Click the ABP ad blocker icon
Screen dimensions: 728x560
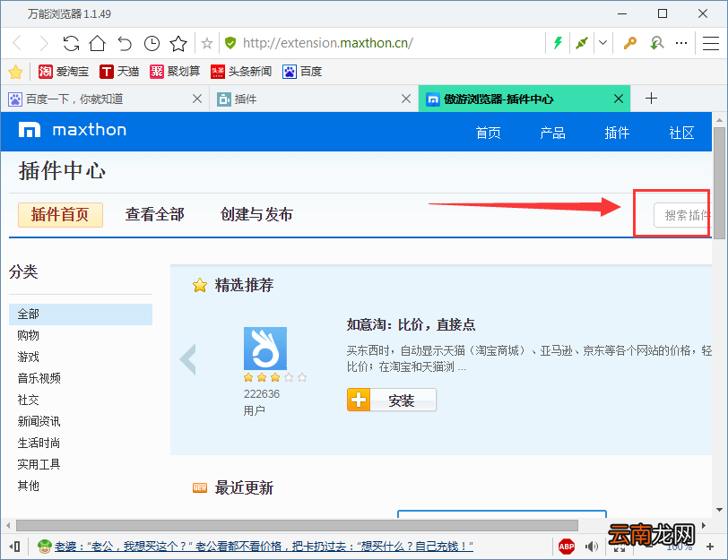(x=567, y=547)
